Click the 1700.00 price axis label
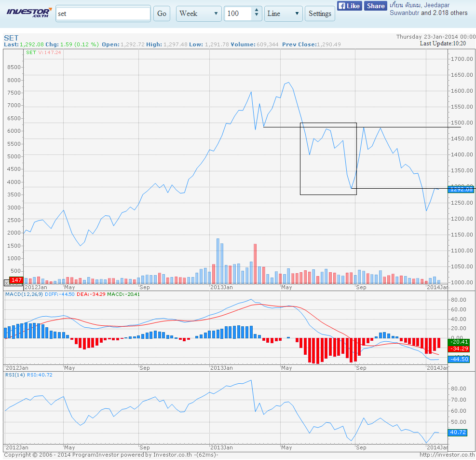This screenshot has width=476, height=460. 462,59
